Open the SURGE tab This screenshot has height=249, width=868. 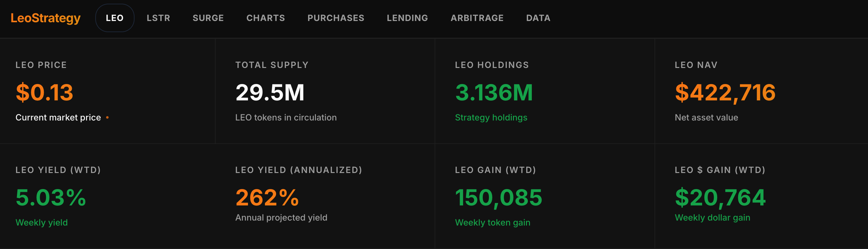[x=208, y=18]
